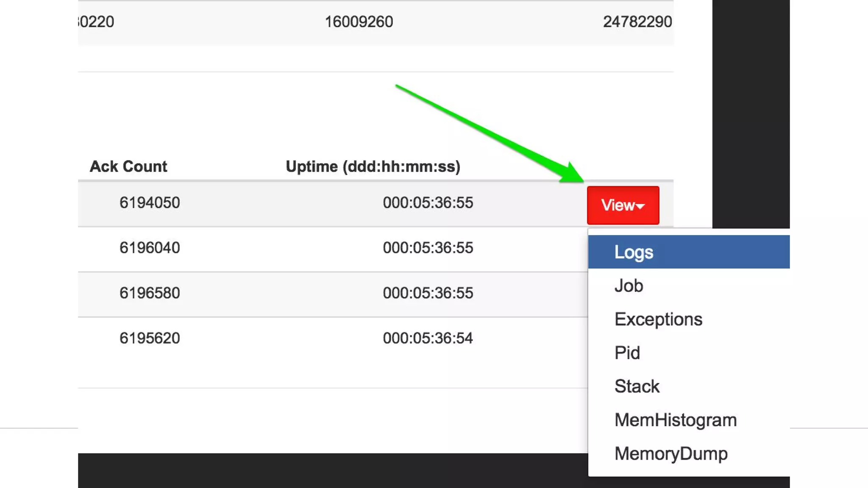
Task: Click uptime 000:05:36:54 in the last row
Action: [x=428, y=338]
